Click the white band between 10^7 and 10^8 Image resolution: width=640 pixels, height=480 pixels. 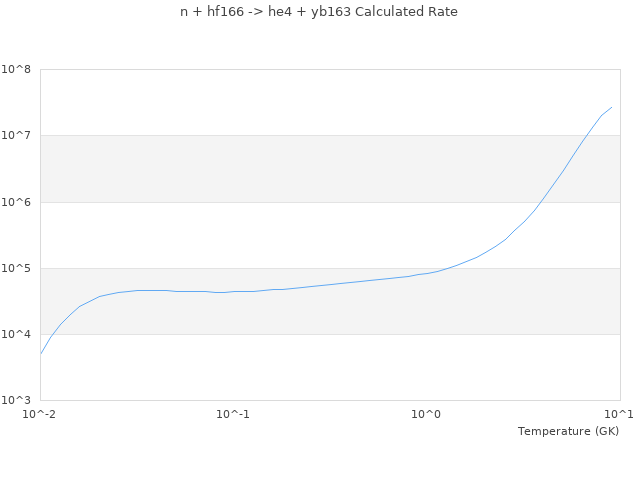(x=330, y=102)
